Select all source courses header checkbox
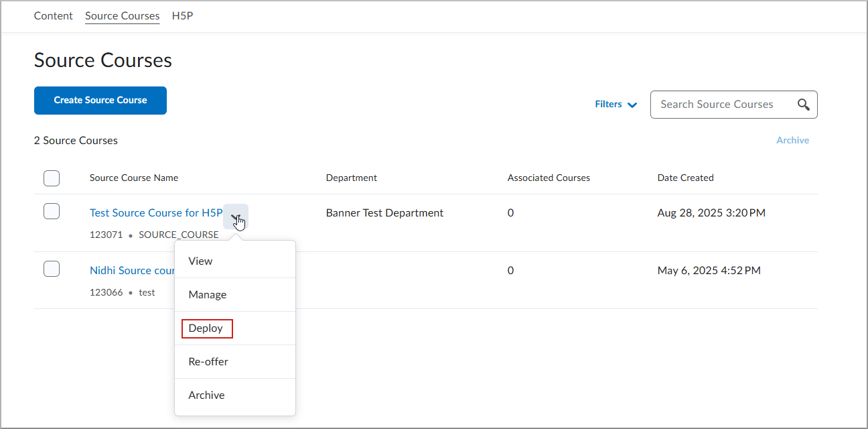868x429 pixels. pyautogui.click(x=52, y=178)
